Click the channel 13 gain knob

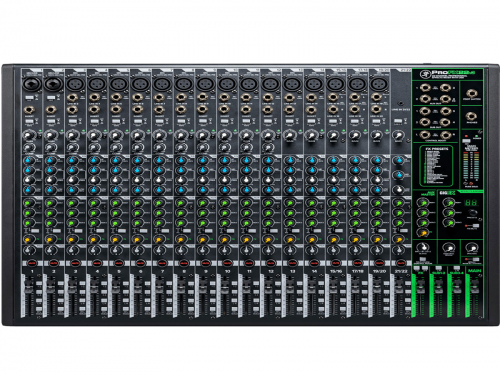click(x=289, y=135)
